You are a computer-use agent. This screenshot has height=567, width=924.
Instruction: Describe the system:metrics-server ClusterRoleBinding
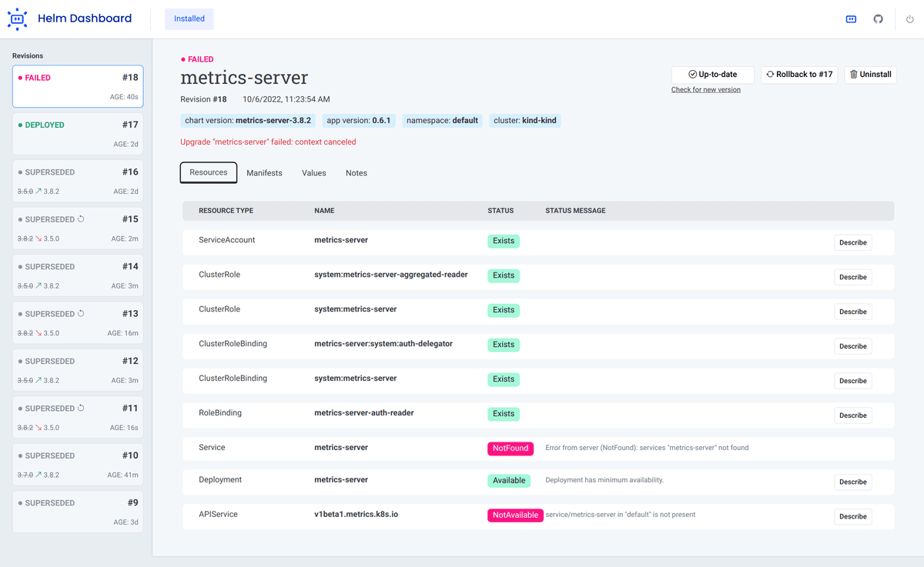tap(853, 381)
